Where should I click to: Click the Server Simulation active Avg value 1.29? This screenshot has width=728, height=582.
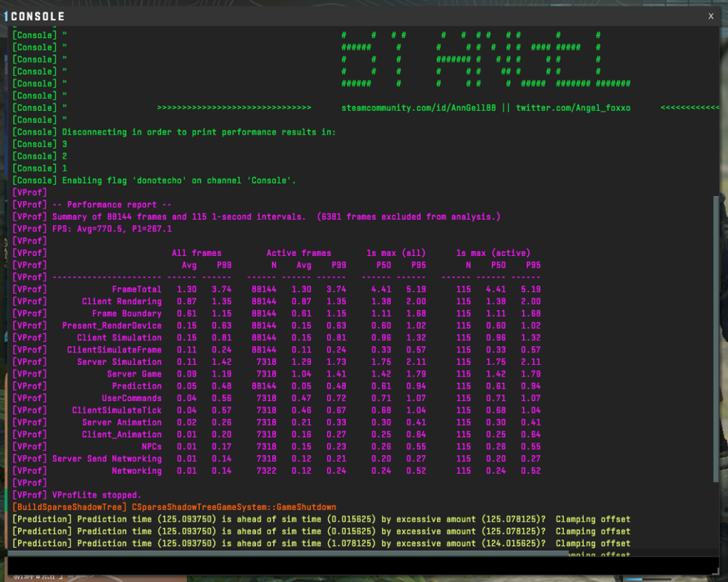pos(302,361)
